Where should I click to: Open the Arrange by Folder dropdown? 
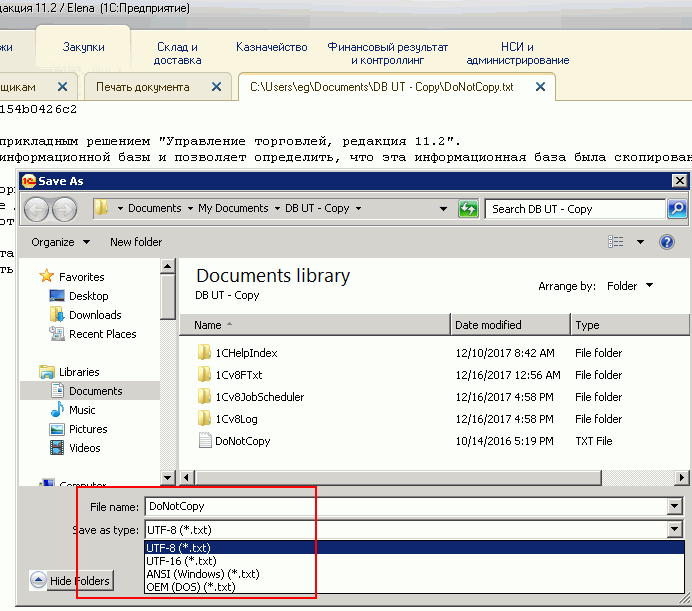click(630, 286)
